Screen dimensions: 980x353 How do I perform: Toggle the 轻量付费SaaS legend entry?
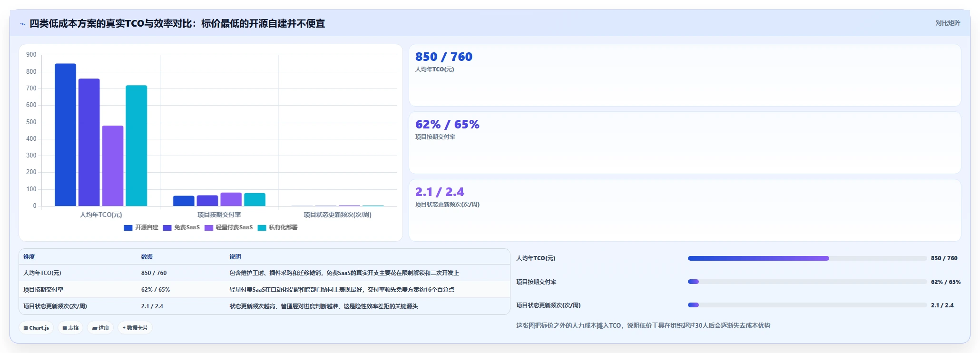point(229,227)
